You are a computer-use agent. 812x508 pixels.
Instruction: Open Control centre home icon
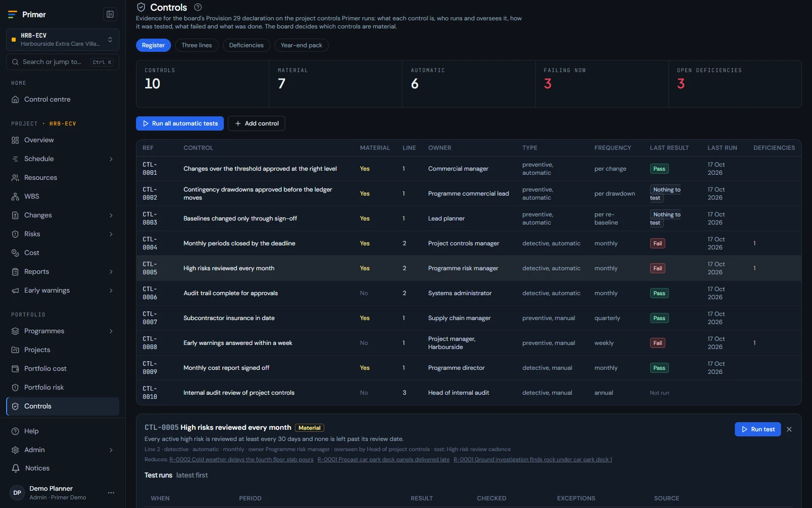[x=15, y=100]
